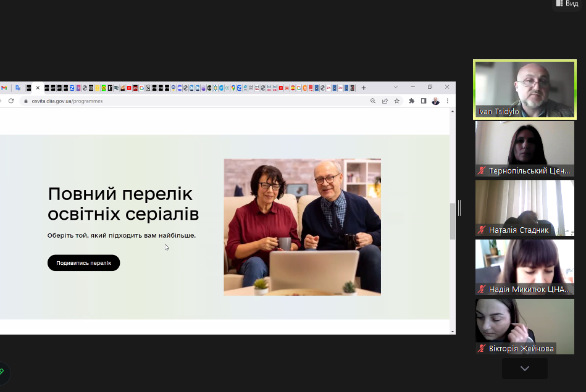The image size is (586, 392).
Task: Select Наталія Стадник video thumbnail
Action: pos(524,207)
